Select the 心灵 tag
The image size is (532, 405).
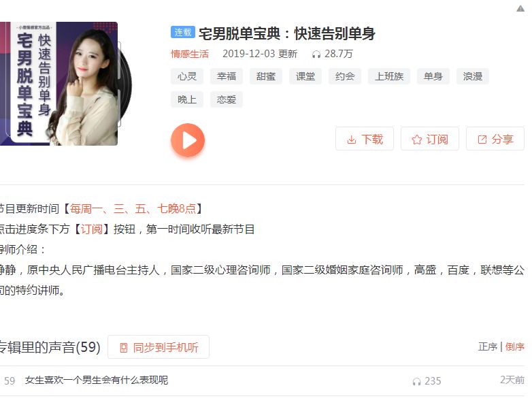(x=187, y=76)
